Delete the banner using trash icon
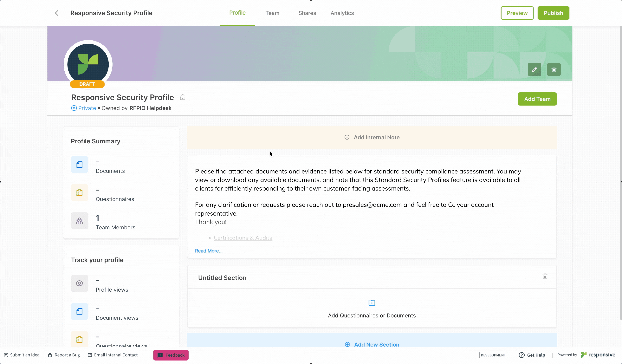Screen dimensions: 622x364 tap(554, 70)
